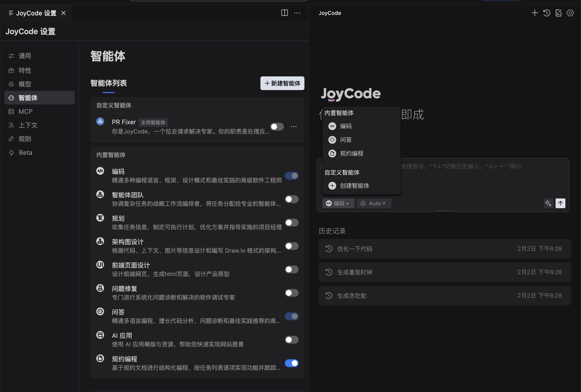Select the 智能体列表 tab heading
Viewport: 581px width, 392px height.
pos(108,83)
